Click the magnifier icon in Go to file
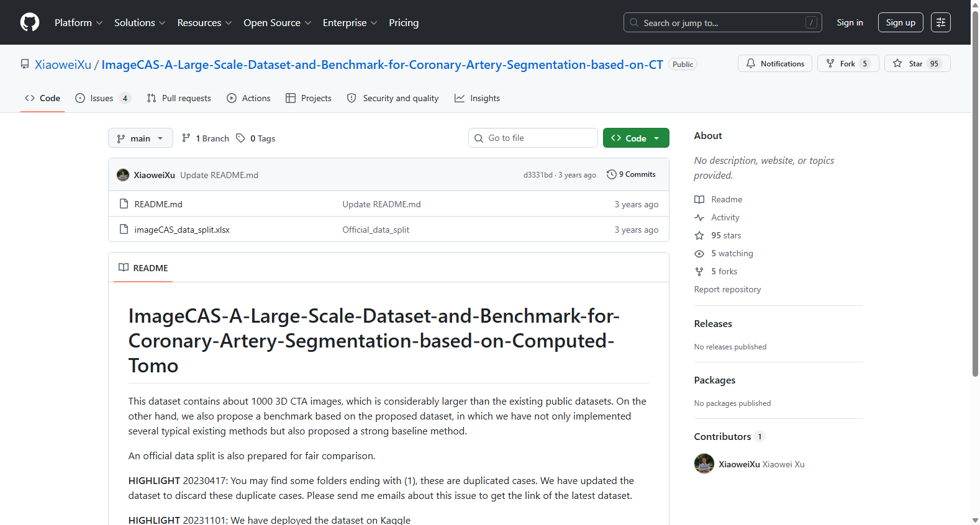Image resolution: width=980 pixels, height=525 pixels. pos(479,138)
